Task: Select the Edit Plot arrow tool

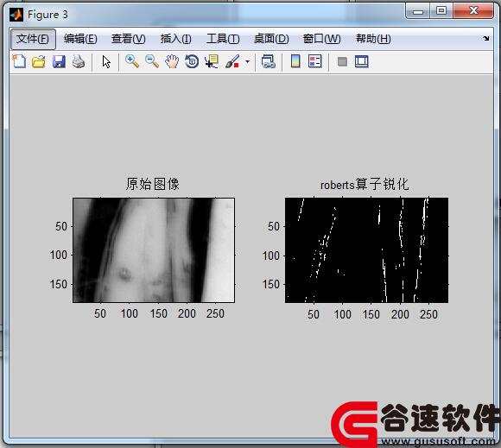Action: pyautogui.click(x=106, y=61)
